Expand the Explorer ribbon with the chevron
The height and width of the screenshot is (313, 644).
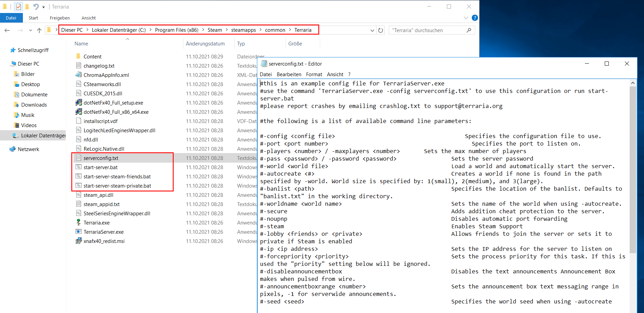(x=466, y=18)
